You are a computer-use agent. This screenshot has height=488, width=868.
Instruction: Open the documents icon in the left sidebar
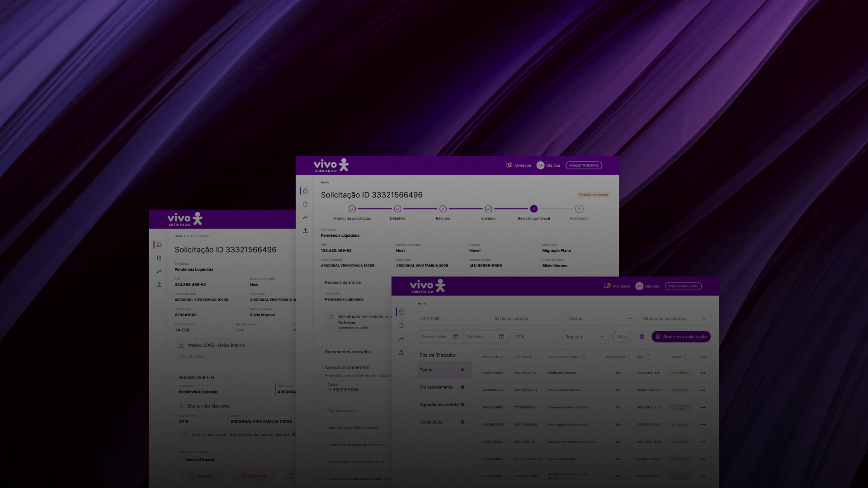[x=401, y=325]
